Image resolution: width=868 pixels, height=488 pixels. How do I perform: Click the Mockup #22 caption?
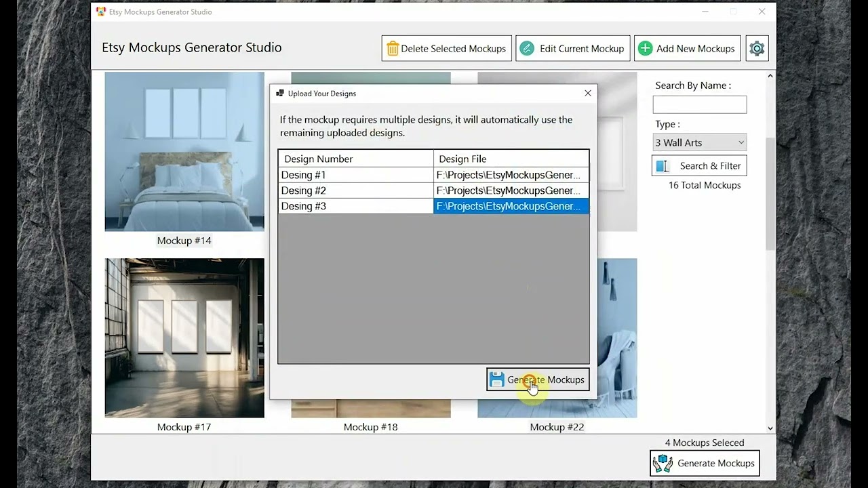pyautogui.click(x=557, y=427)
